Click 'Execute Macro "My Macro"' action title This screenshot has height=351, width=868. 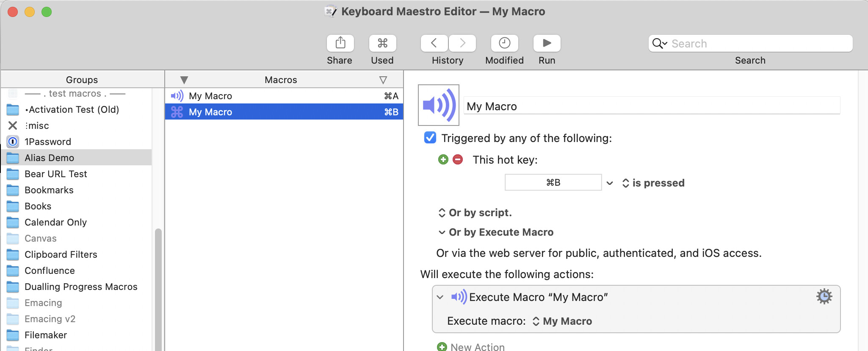pyautogui.click(x=539, y=297)
